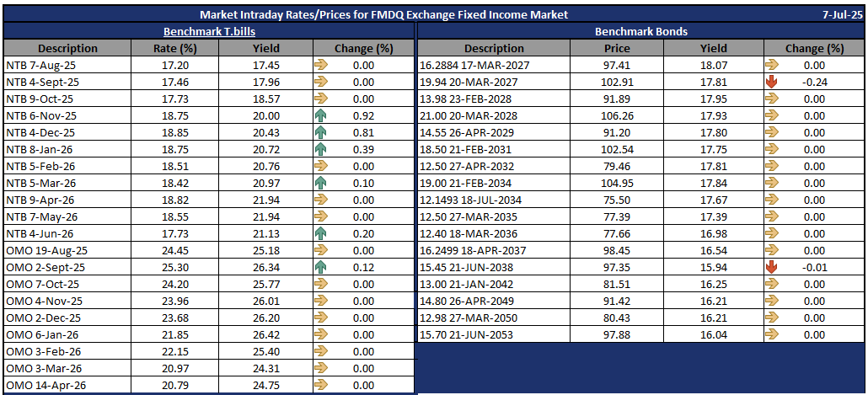
Task: Click the 7-Jul-25 date in the title bar
Action: pyautogui.click(x=842, y=14)
